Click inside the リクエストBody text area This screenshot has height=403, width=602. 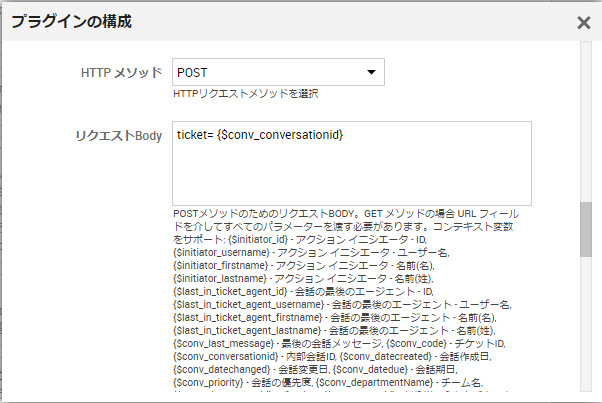coord(352,164)
